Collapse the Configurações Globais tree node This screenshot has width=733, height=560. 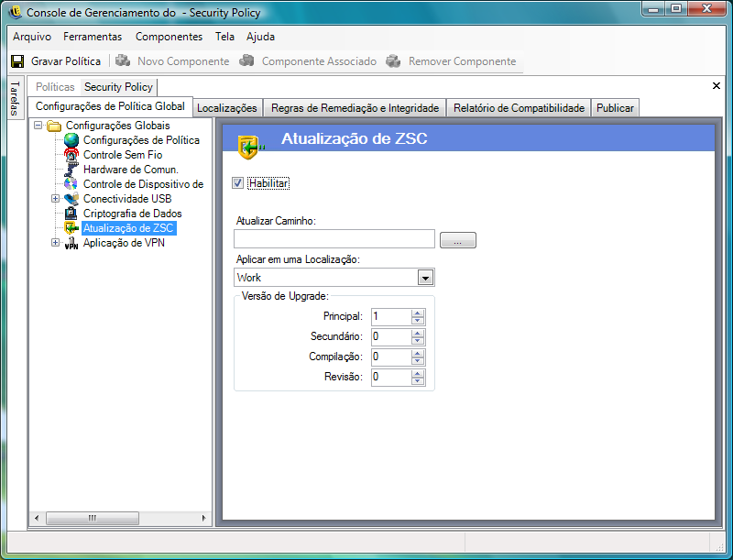pos(38,126)
